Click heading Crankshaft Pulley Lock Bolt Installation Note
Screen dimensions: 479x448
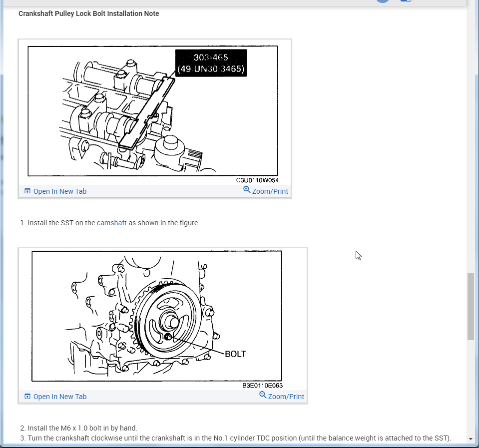(88, 14)
